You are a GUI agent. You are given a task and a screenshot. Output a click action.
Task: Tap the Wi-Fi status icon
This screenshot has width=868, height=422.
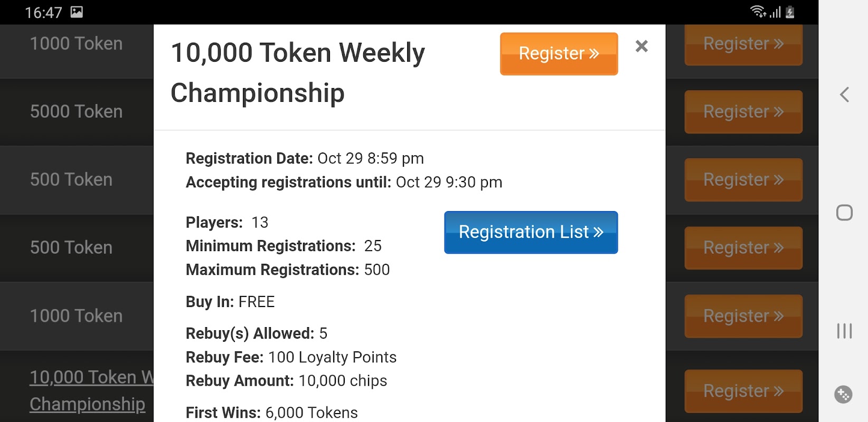758,12
